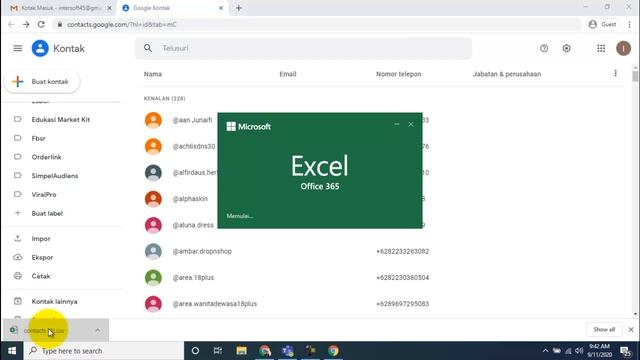Go back in browser history
The height and width of the screenshot is (360, 640).
(11, 24)
